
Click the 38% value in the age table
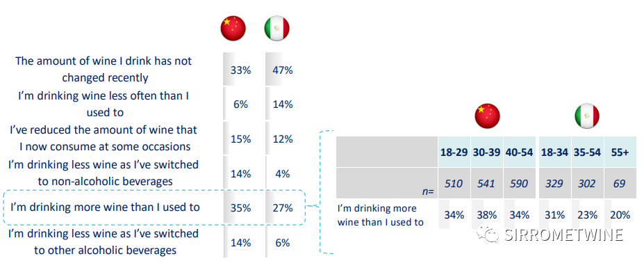487,214
